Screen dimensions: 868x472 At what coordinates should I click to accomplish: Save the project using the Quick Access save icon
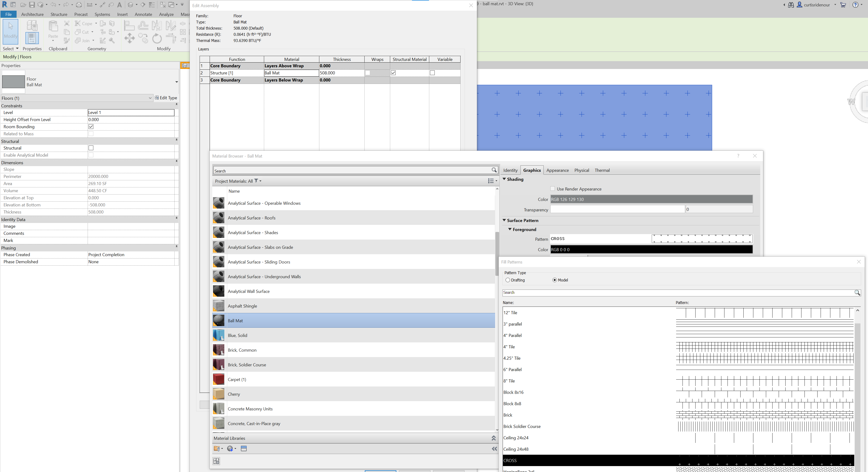(32, 4)
